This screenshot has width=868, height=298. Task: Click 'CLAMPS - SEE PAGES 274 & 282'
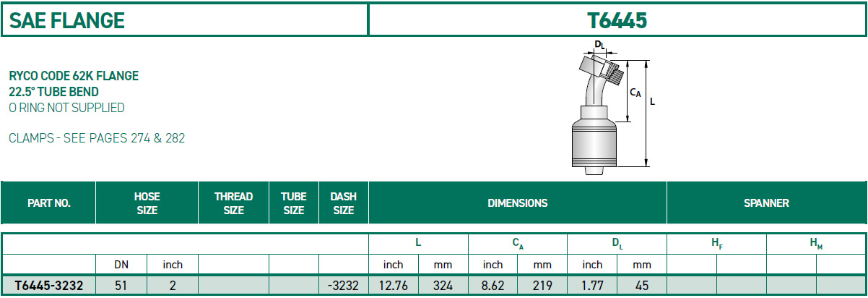97,138
